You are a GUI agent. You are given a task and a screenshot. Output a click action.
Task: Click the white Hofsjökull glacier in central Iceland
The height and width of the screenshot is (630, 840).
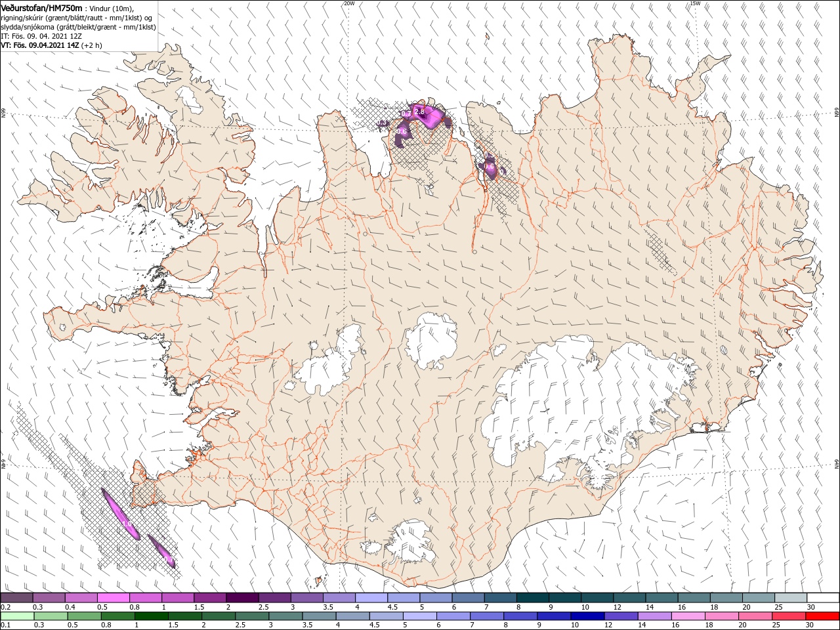coord(432,341)
